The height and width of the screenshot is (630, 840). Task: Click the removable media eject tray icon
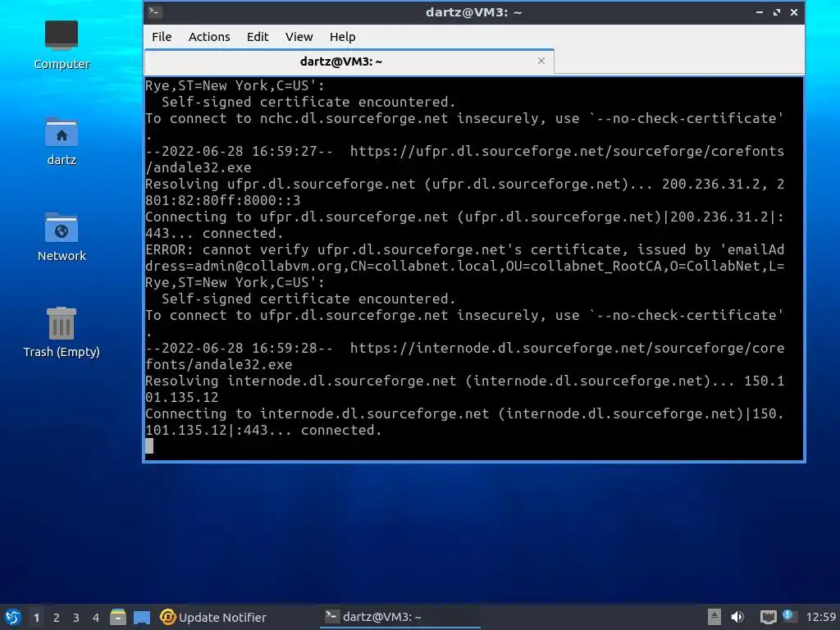[x=714, y=617]
